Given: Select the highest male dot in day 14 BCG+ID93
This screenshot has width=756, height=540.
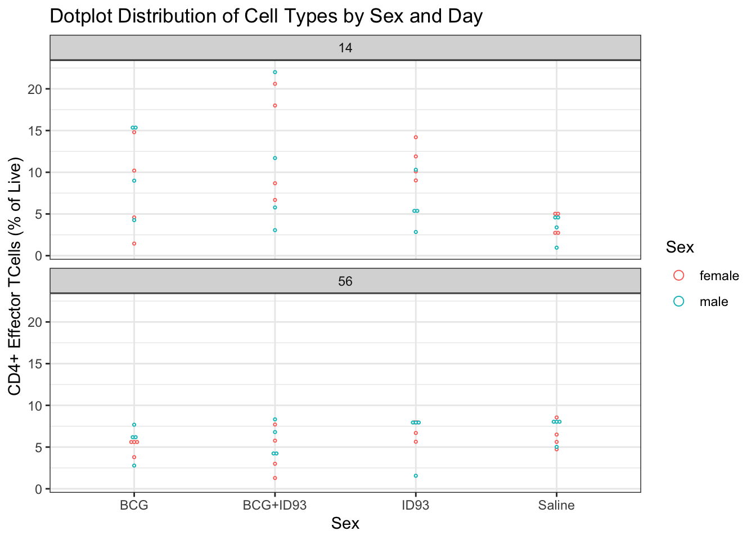Looking at the screenshot, I should coord(275,72).
